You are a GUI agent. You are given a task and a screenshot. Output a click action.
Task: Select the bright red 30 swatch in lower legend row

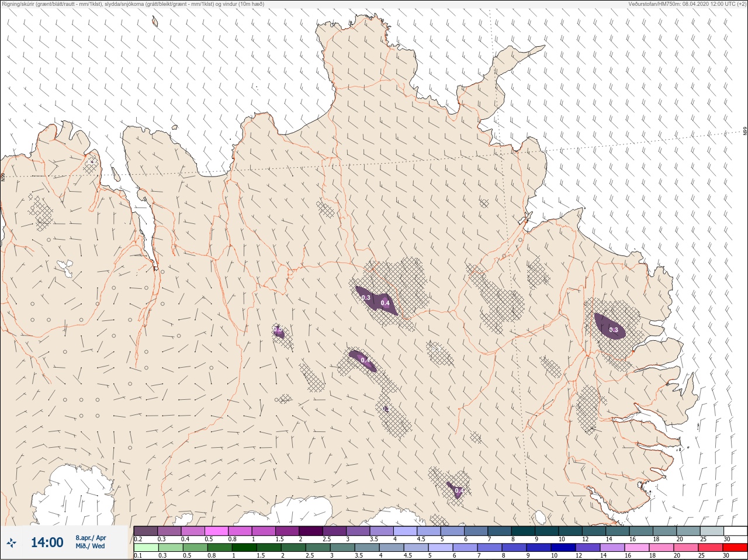[735, 548]
